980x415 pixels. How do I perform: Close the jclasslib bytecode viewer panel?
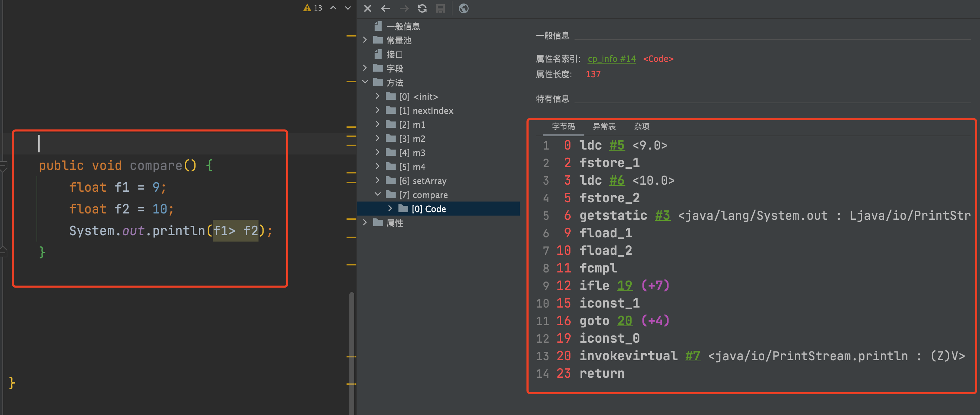(x=367, y=8)
